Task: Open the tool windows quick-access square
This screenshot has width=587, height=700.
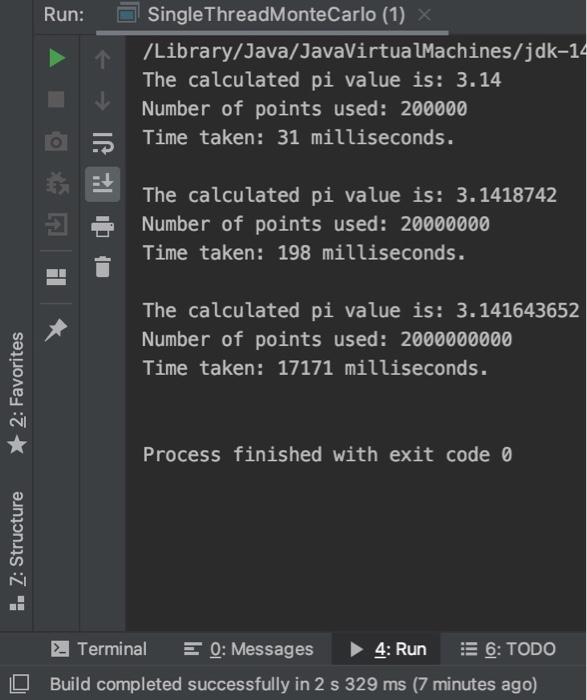Action: point(19,684)
